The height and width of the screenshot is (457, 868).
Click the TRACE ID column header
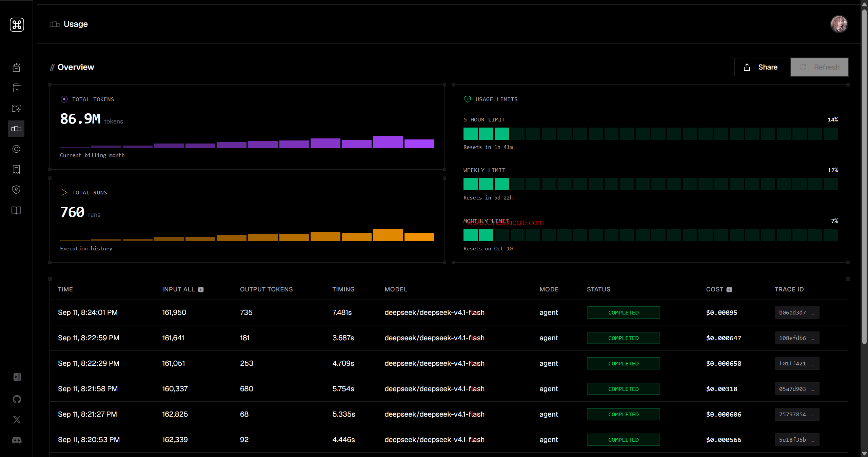point(789,289)
